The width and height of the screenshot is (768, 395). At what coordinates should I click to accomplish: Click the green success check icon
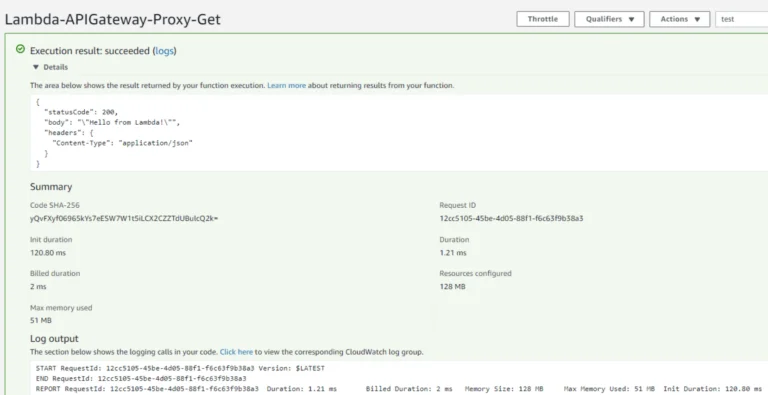tap(20, 49)
